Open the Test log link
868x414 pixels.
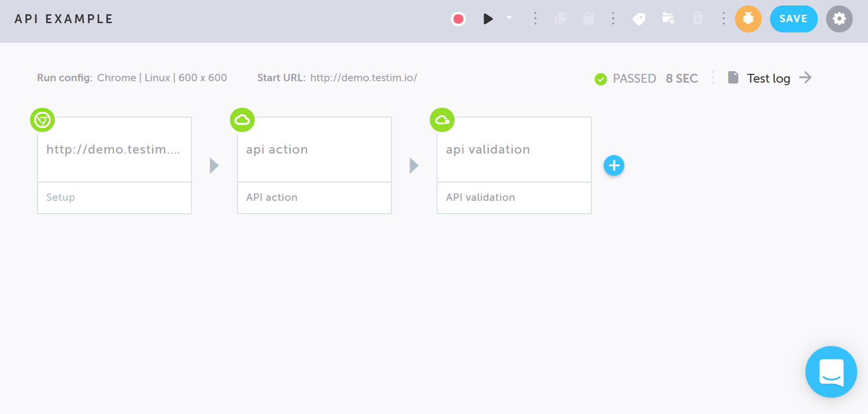click(769, 78)
